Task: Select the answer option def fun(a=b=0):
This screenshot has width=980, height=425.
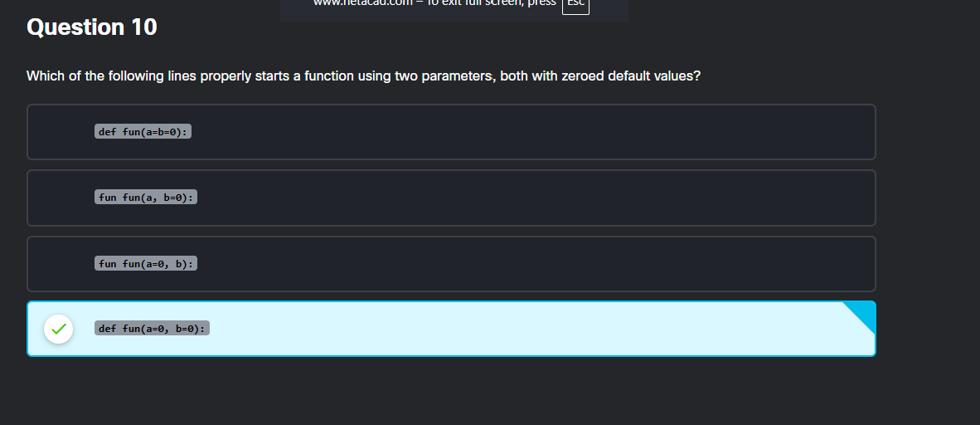Action: click(x=451, y=132)
